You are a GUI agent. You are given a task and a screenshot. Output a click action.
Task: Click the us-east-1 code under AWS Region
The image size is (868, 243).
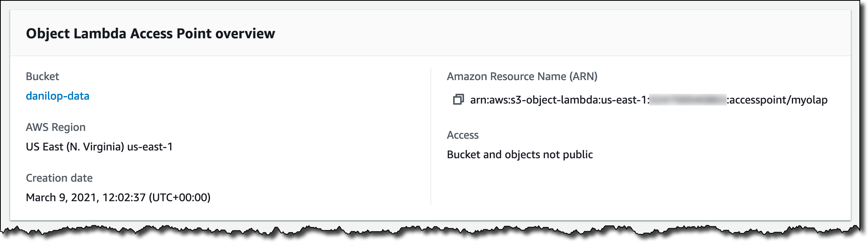(x=150, y=147)
